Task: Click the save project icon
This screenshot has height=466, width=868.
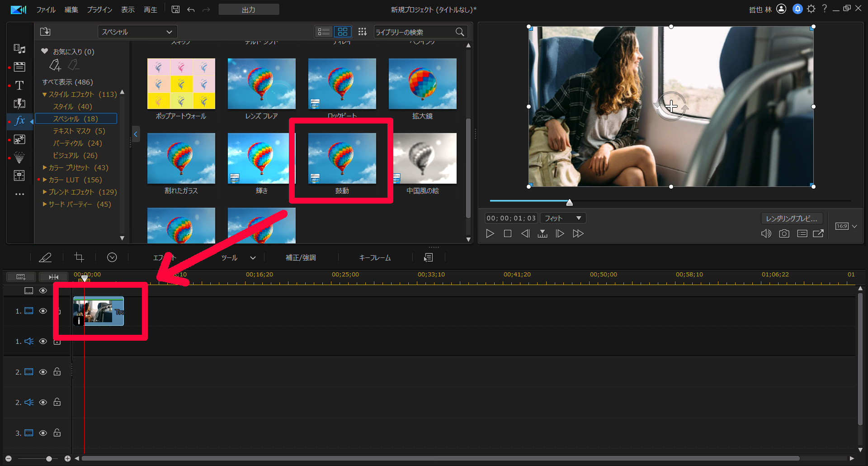Action: point(175,10)
